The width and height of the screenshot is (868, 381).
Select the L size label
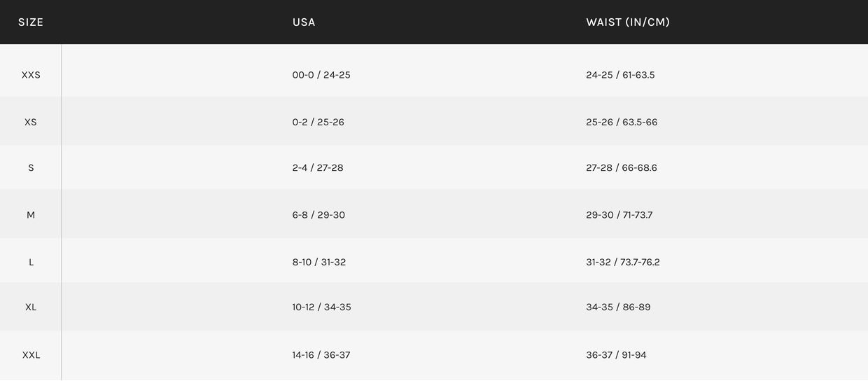coord(31,262)
